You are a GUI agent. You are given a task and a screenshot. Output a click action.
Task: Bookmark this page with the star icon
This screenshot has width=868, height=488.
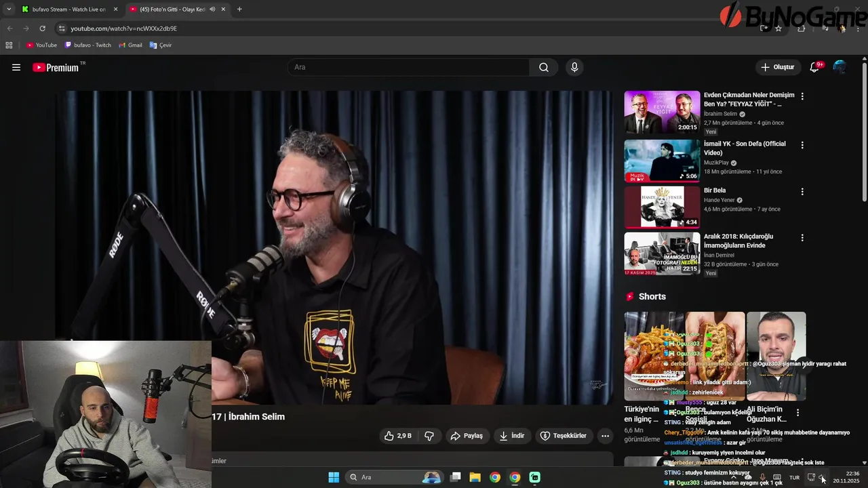click(778, 28)
